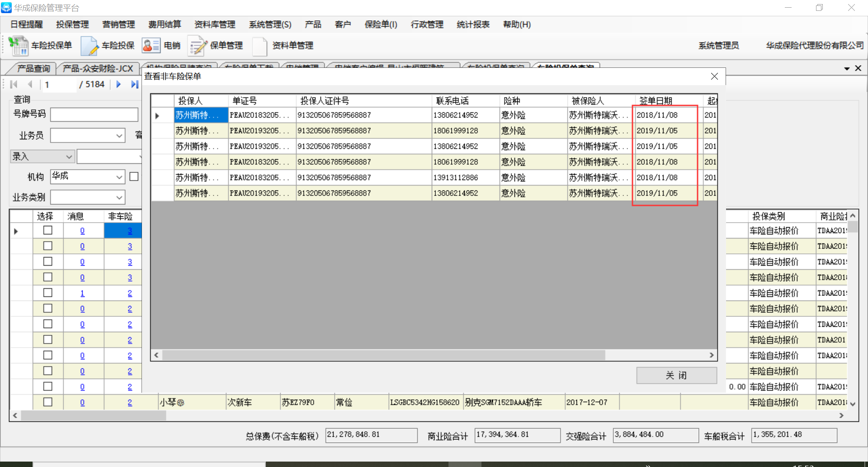Switch to the 产品查询 tab
The image size is (868, 467).
pos(33,69)
